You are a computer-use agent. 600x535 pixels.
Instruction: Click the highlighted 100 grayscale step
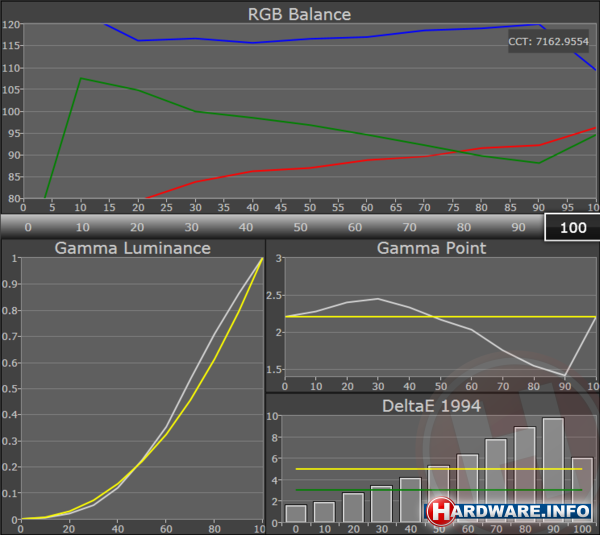(x=572, y=228)
